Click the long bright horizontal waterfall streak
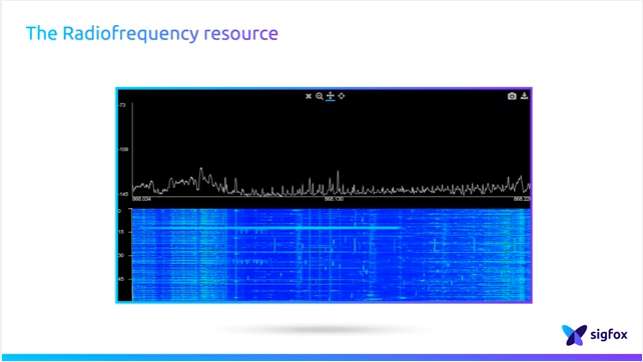The image size is (643, 362). [267, 228]
